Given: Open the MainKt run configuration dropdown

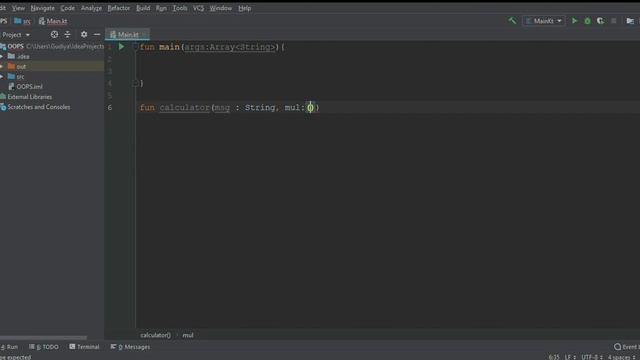Looking at the screenshot, I should pos(544,21).
